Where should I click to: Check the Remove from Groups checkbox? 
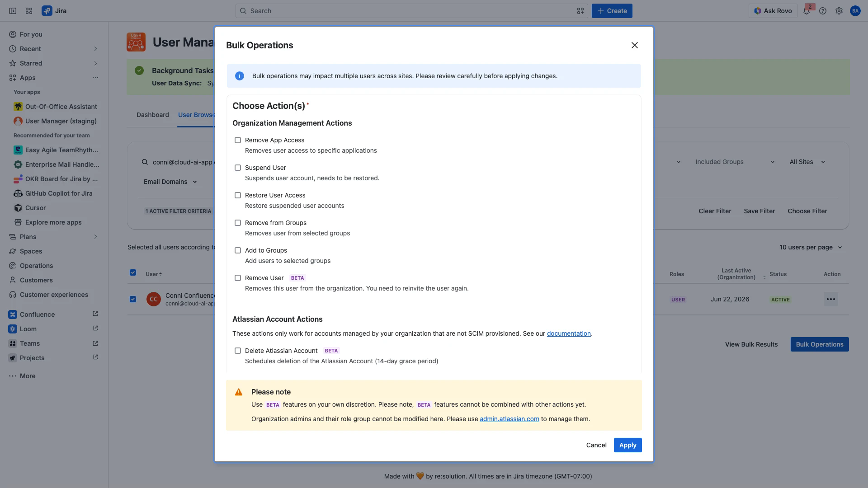click(x=238, y=223)
